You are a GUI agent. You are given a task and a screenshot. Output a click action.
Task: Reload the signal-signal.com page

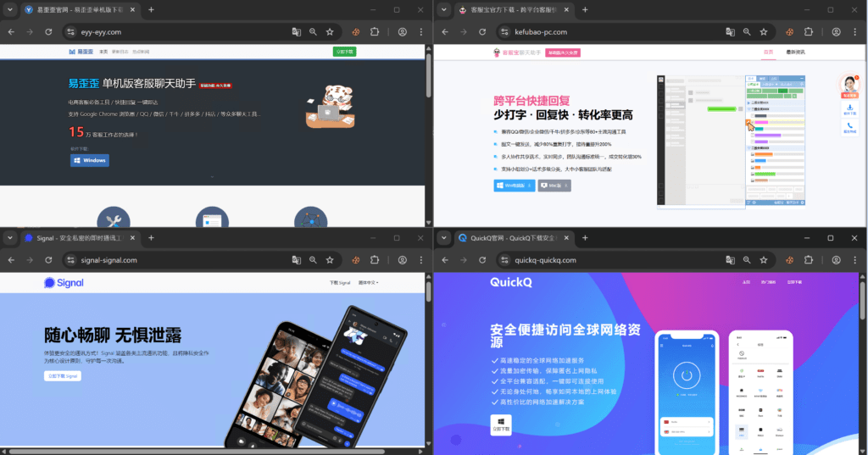click(x=48, y=259)
